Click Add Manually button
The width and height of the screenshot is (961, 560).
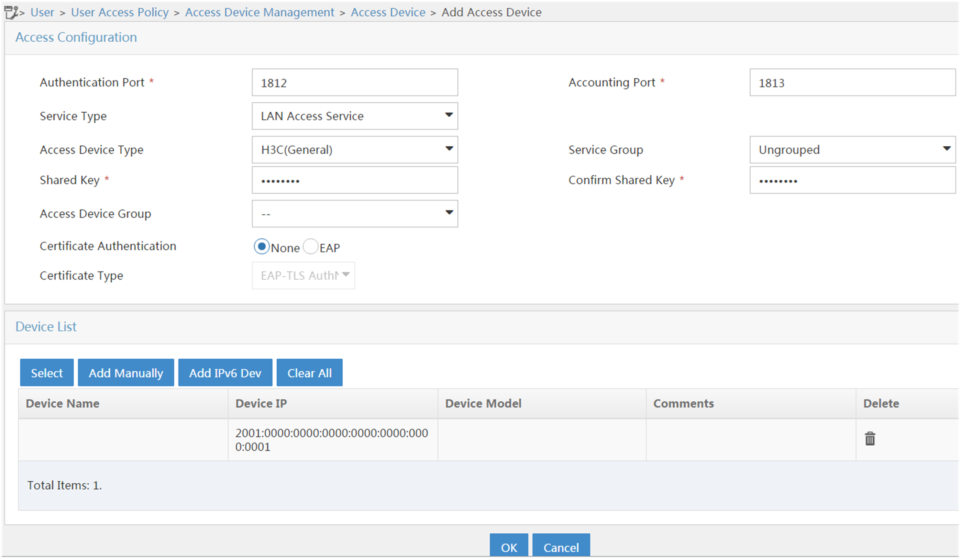click(126, 373)
